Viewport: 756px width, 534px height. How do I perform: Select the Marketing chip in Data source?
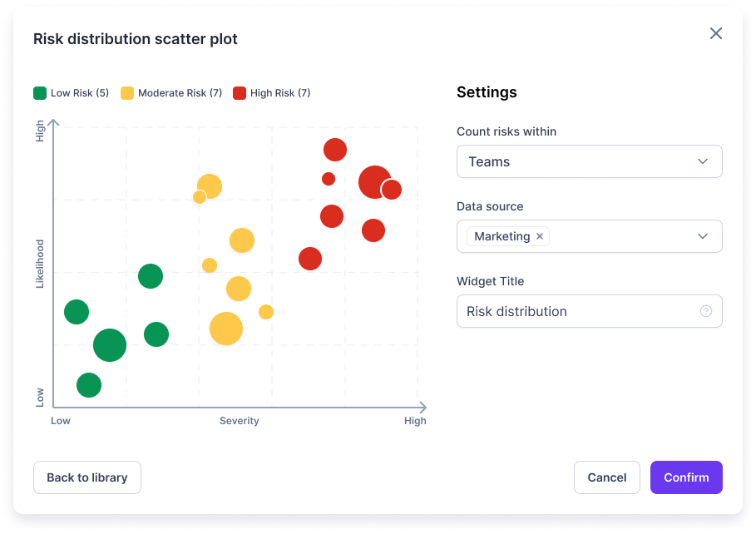[x=502, y=236]
